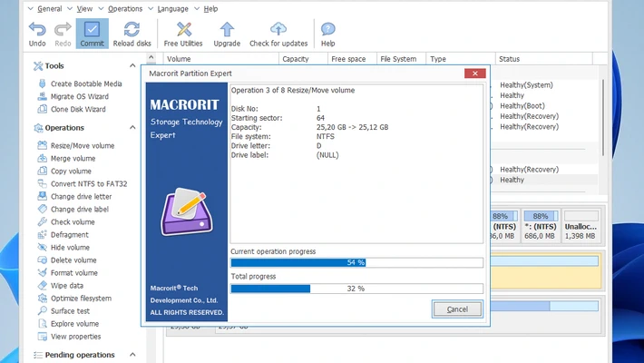644x363 pixels.
Task: Click the Check volume wrench icon
Action: (42, 221)
